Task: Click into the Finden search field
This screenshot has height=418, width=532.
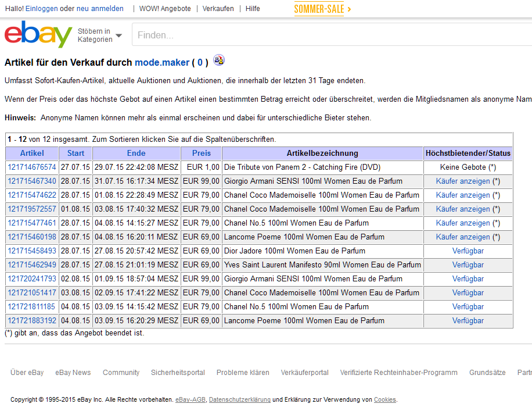Action: click(x=331, y=35)
